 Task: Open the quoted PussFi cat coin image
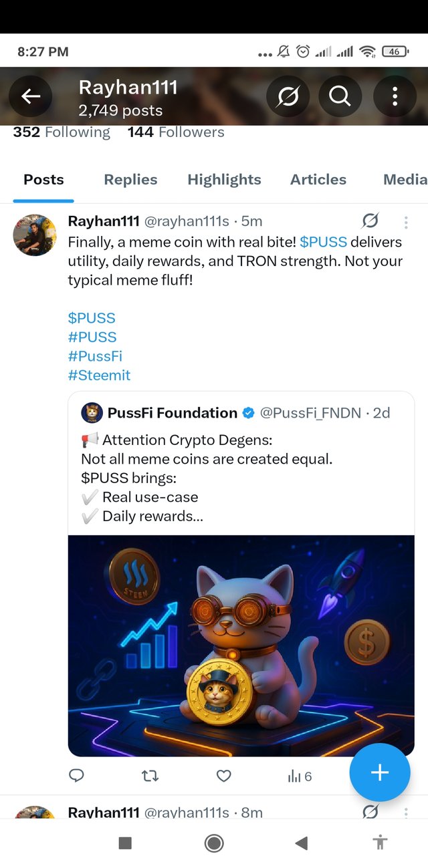tap(241, 645)
